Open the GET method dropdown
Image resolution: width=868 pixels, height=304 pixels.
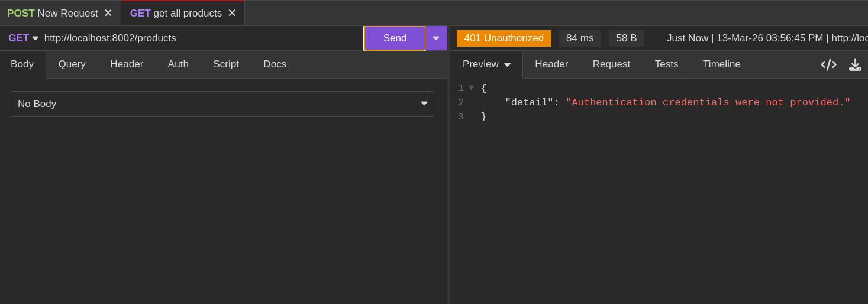point(24,38)
